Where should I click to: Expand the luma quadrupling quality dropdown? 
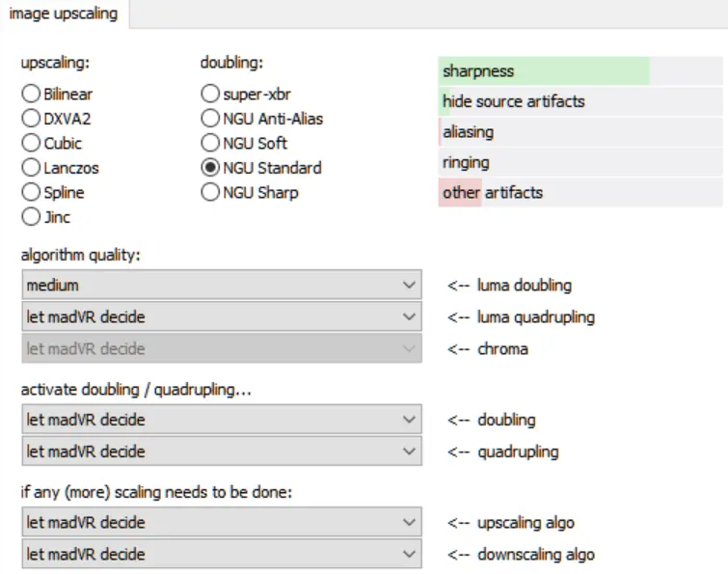(221, 316)
